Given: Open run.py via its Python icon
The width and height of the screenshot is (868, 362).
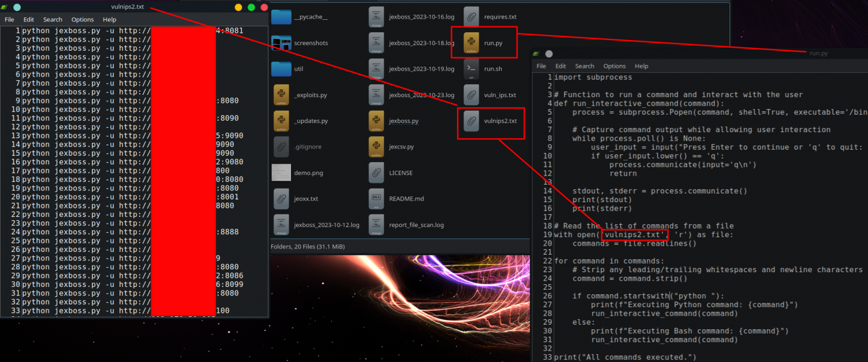Looking at the screenshot, I should 470,42.
